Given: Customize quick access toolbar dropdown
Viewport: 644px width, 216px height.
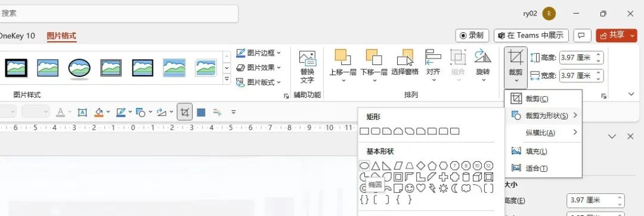Looking at the screenshot, I should pos(234,112).
